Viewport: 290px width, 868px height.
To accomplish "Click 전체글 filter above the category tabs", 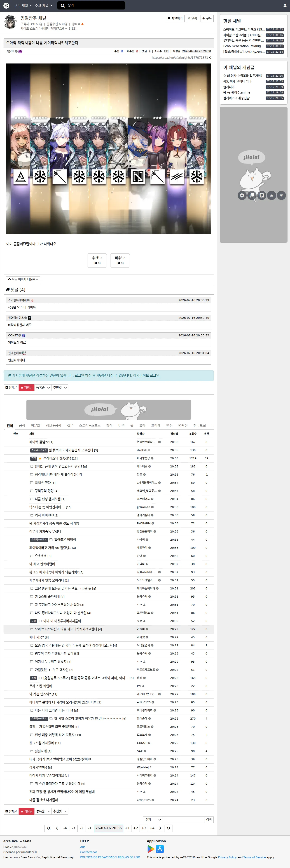I will (x=11, y=387).
